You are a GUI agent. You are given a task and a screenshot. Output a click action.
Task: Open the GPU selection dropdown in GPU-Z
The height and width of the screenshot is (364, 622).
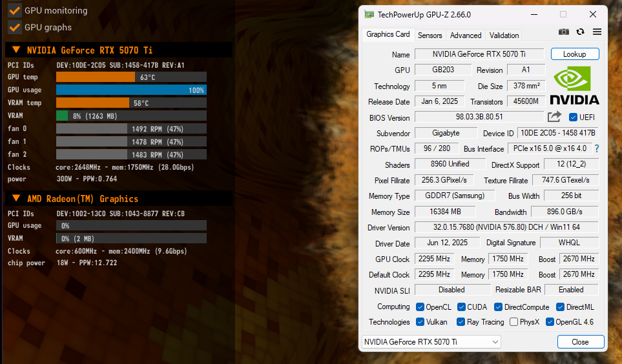(x=431, y=341)
